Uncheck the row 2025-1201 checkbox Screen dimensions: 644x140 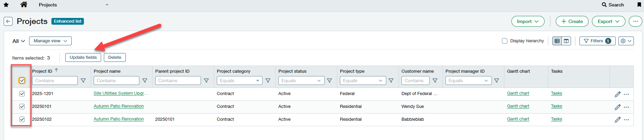22,94
